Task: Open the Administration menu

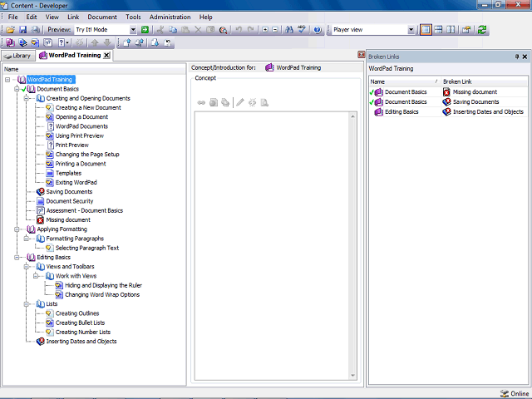Action: [x=170, y=17]
